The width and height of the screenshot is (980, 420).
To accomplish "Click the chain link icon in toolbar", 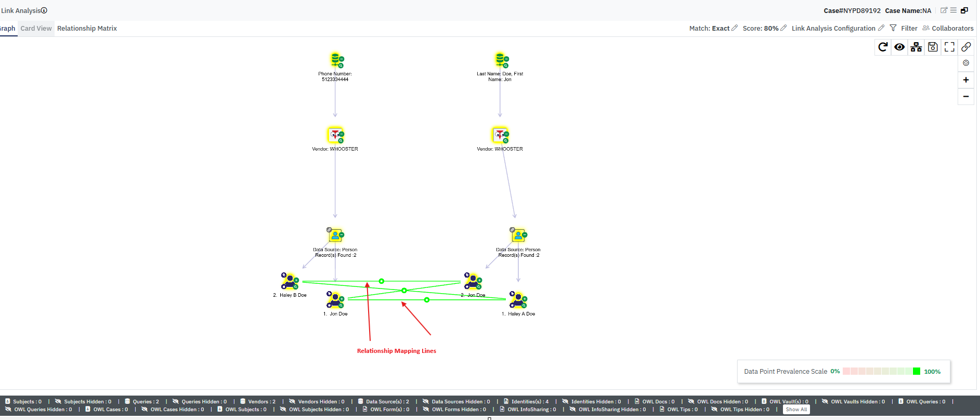I will (966, 47).
